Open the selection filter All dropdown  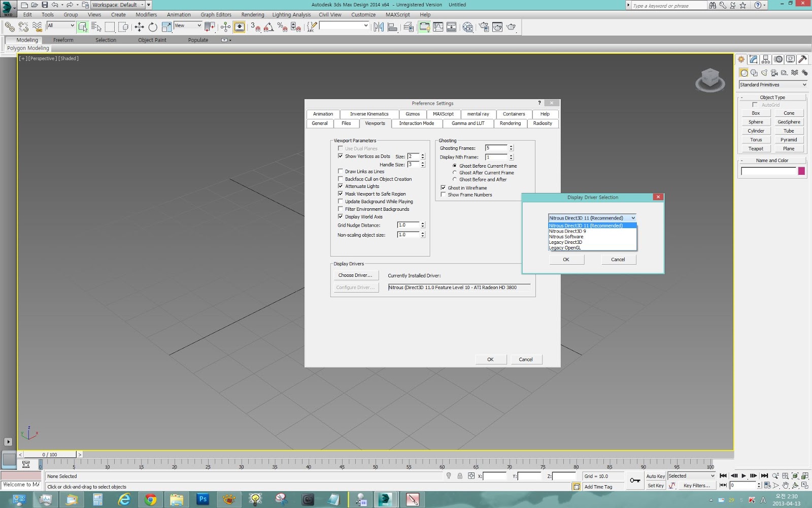[x=61, y=25]
